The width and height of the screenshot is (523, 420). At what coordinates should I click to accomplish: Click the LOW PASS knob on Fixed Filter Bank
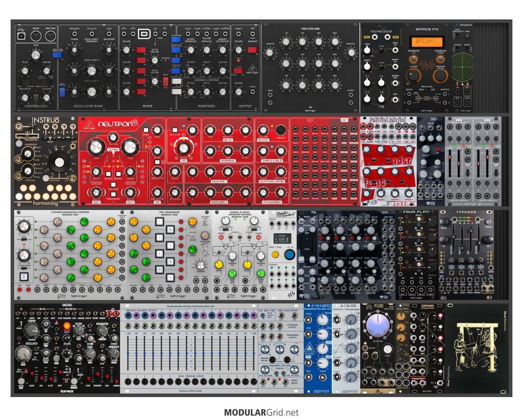tap(270, 53)
